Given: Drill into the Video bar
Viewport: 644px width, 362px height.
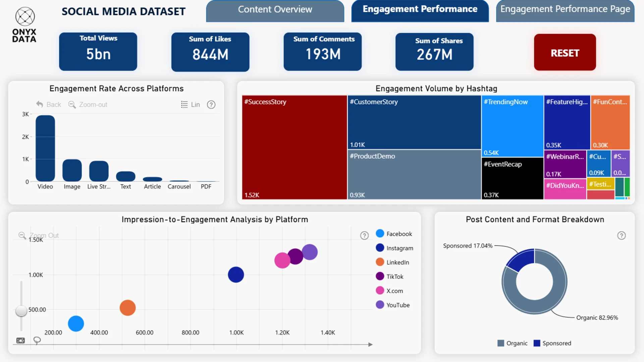Looking at the screenshot, I should [x=45, y=148].
